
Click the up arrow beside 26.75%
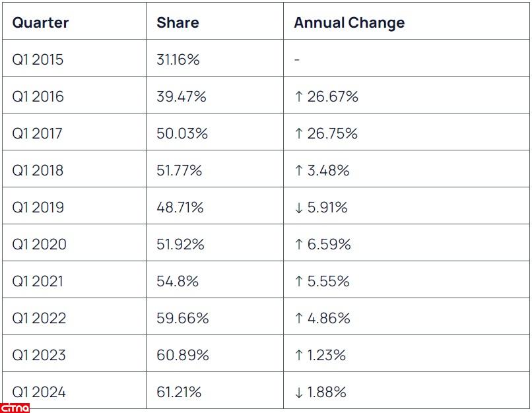[298, 134]
